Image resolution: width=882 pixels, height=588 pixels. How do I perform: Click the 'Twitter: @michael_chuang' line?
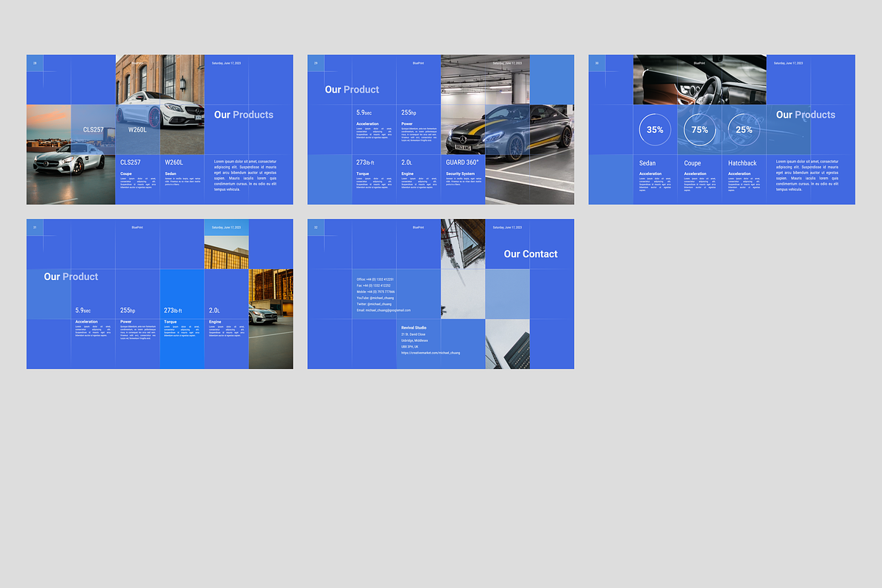(x=373, y=304)
